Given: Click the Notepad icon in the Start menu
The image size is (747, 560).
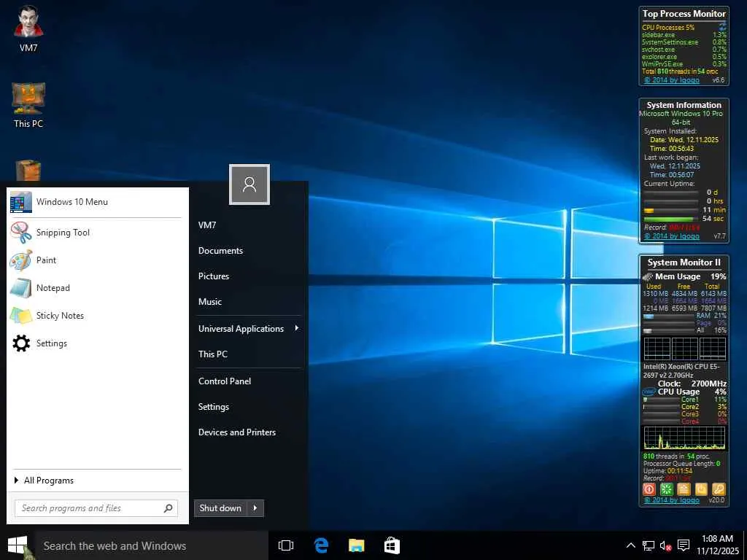Looking at the screenshot, I should point(21,288).
